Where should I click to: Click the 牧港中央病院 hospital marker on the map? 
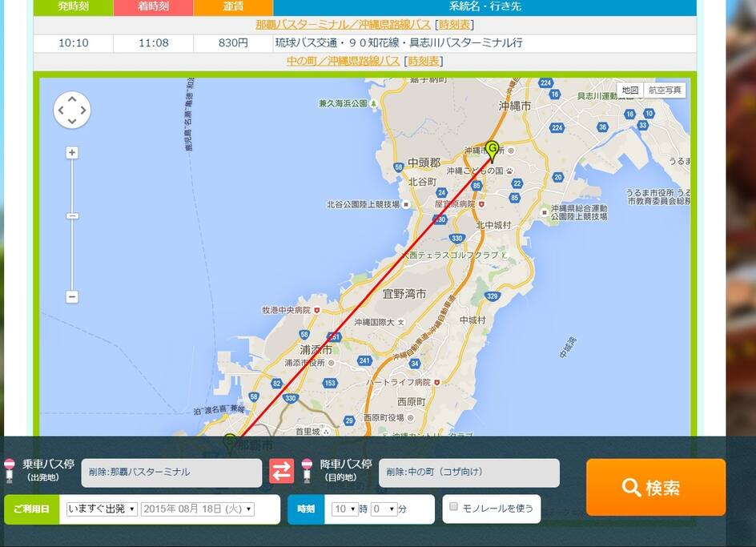[317, 310]
